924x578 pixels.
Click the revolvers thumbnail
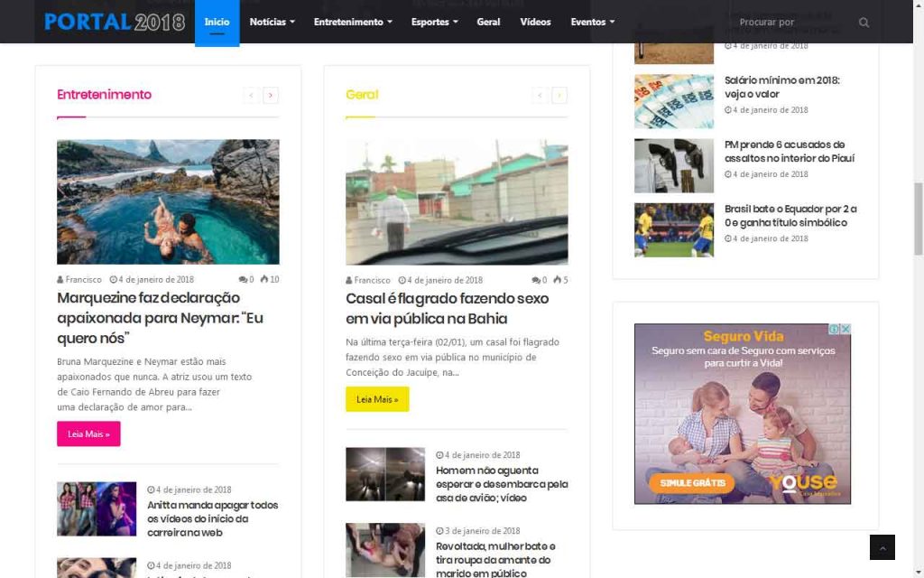[x=673, y=166]
